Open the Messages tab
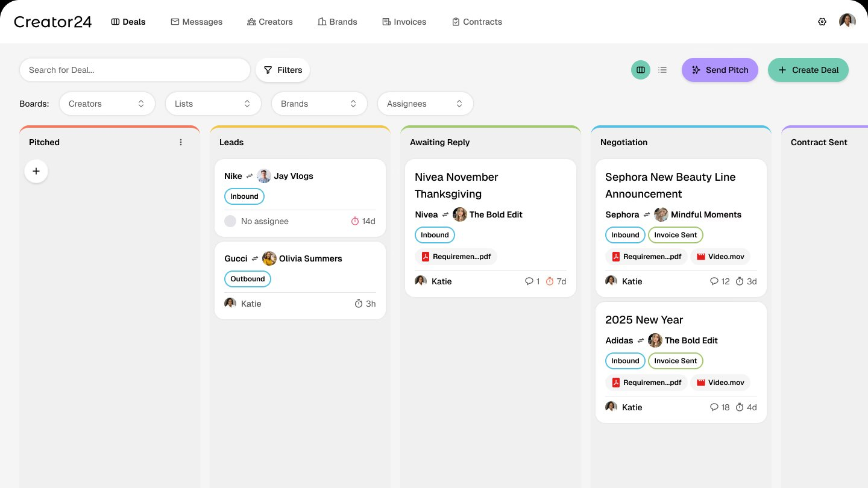Viewport: 868px width, 488px height. pos(197,22)
